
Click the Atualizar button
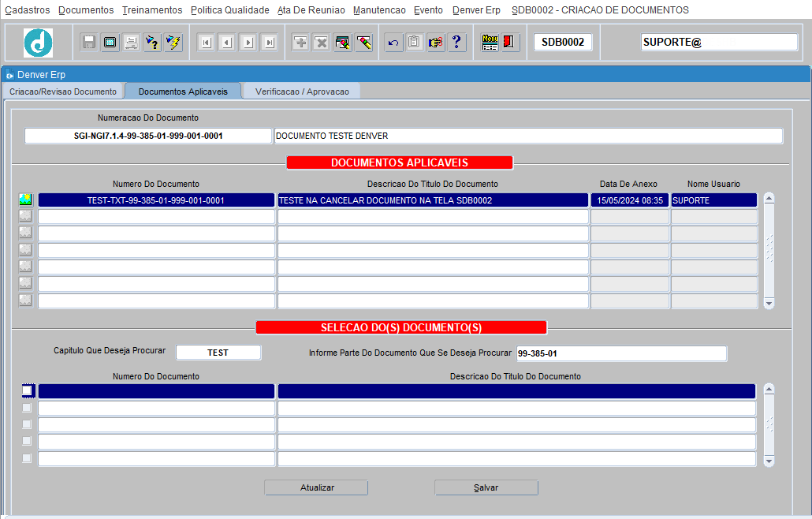pos(316,487)
